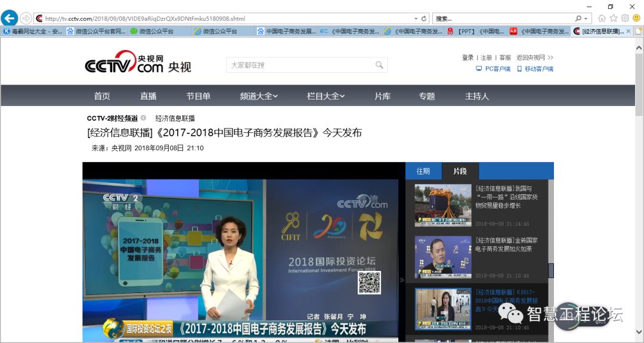Expand the search provider dropdown arrow
644x343 pixels.
pyautogui.click(x=586, y=18)
